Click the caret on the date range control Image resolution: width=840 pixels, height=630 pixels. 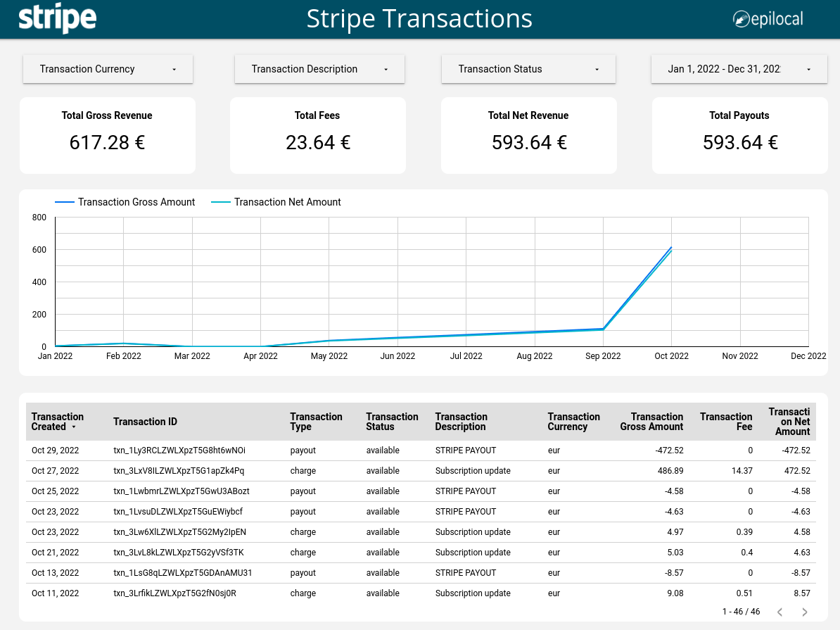click(x=808, y=69)
